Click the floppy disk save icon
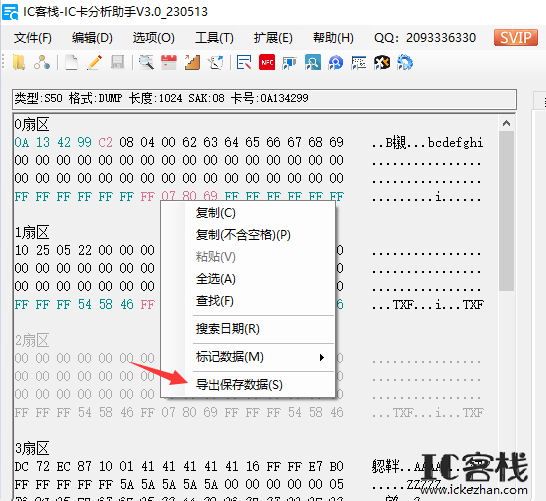546x501 pixels. 118,63
